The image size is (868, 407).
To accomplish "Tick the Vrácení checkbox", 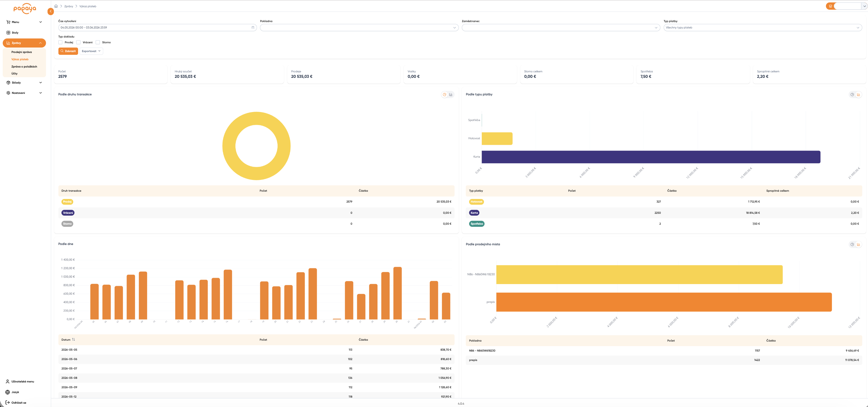I will (78, 42).
